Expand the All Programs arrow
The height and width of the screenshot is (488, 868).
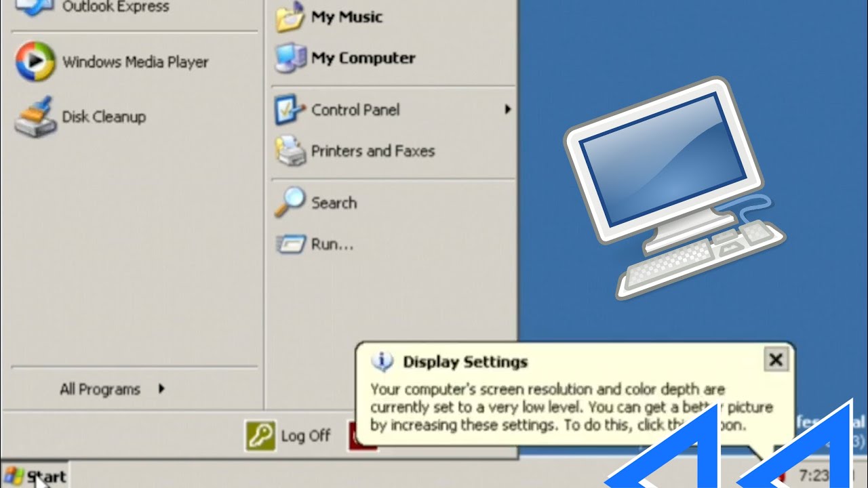[x=161, y=388]
